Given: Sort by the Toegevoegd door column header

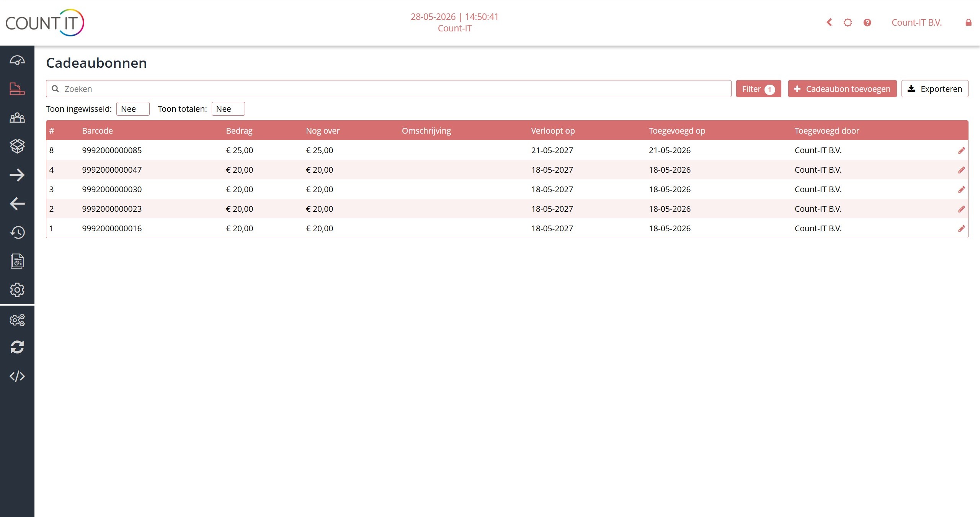Looking at the screenshot, I should coord(827,131).
